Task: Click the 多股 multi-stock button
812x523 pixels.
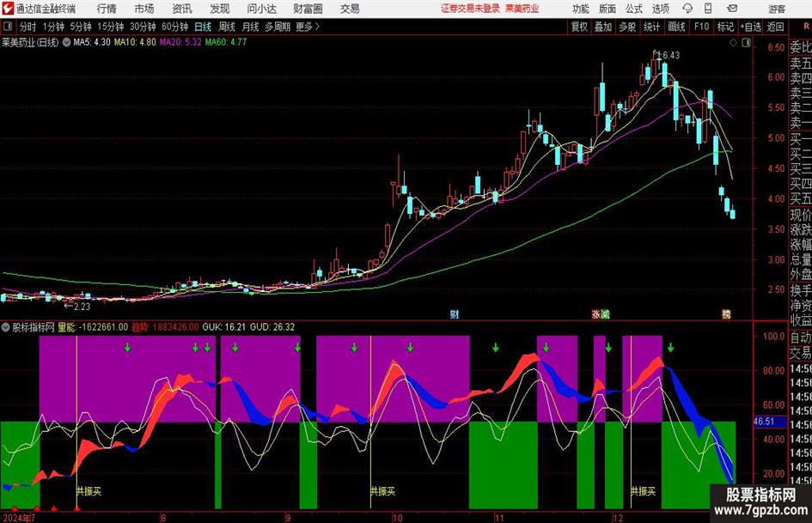Action: coord(627,27)
